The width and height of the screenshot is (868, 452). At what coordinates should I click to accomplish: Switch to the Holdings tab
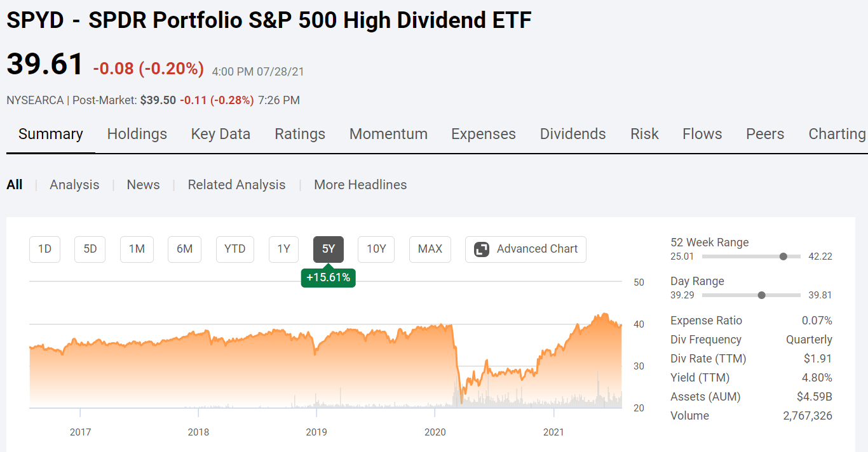[x=137, y=134]
